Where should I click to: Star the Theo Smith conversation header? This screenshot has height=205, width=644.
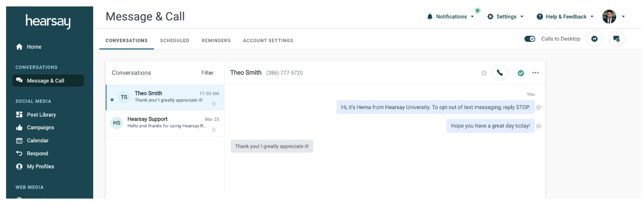tap(484, 73)
